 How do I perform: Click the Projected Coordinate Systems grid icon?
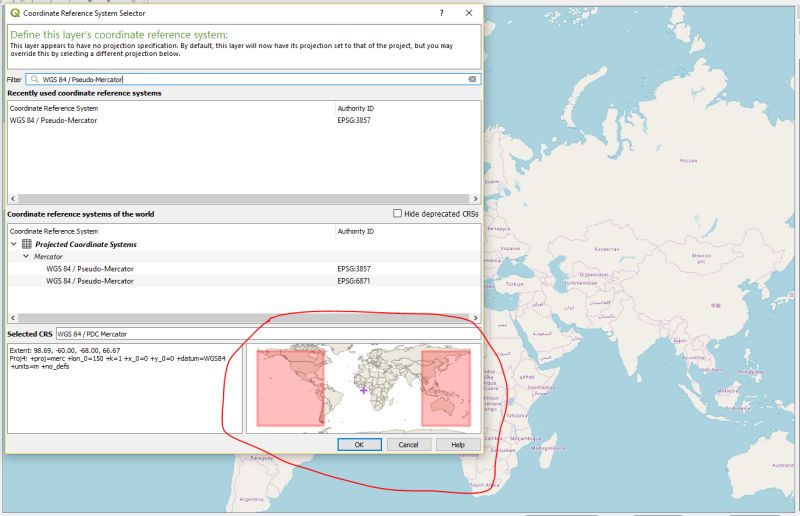point(27,244)
